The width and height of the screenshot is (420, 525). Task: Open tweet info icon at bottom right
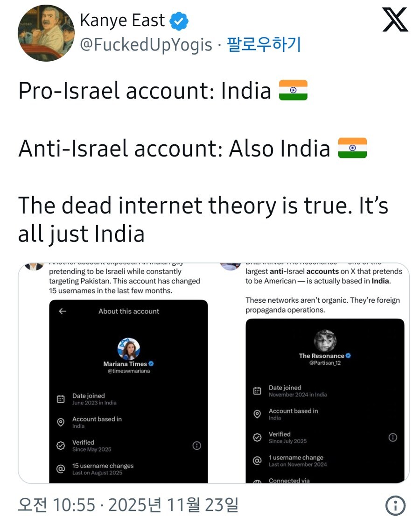(x=396, y=505)
